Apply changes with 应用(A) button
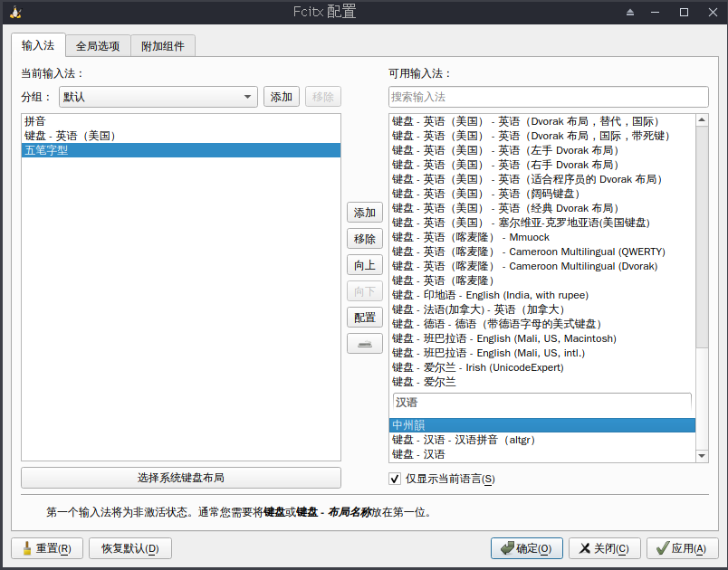 [682, 548]
